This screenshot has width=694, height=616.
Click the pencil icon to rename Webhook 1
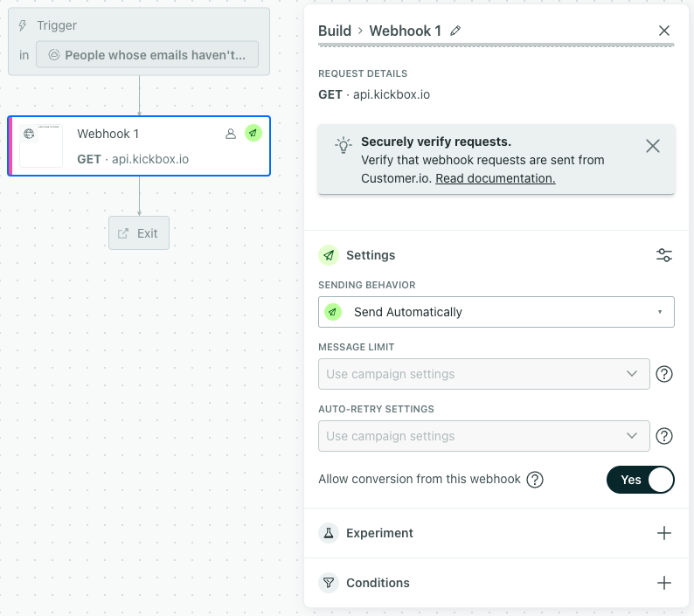[455, 31]
